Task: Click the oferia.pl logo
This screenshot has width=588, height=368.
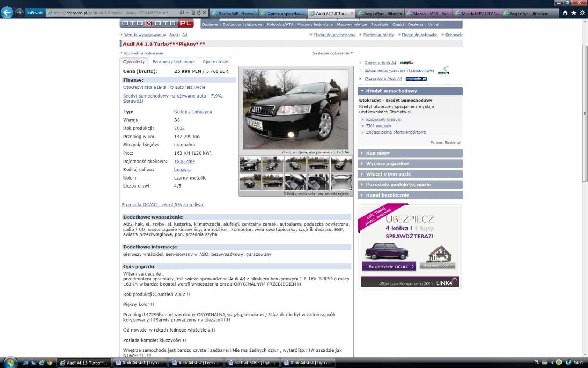Action: tap(444, 70)
